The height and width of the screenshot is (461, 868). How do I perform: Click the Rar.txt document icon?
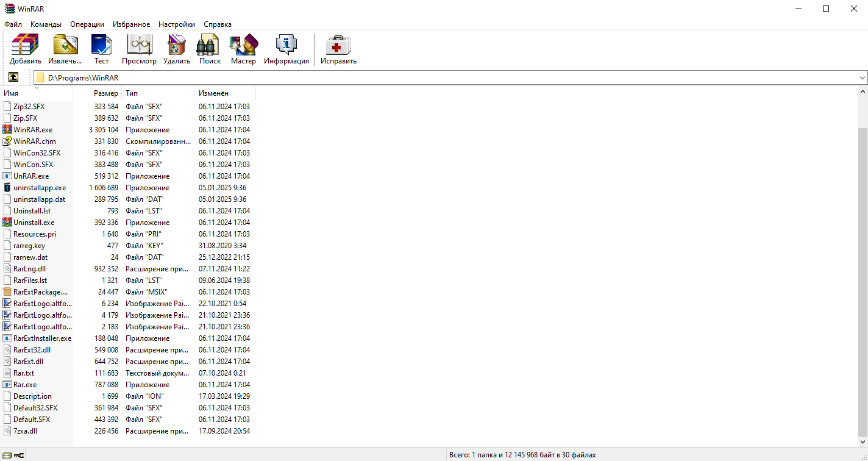click(7, 373)
